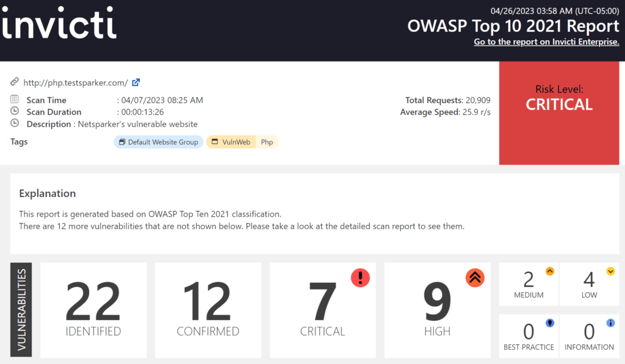
Task: Click the orange double-chevron High severity icon
Action: [x=475, y=278]
